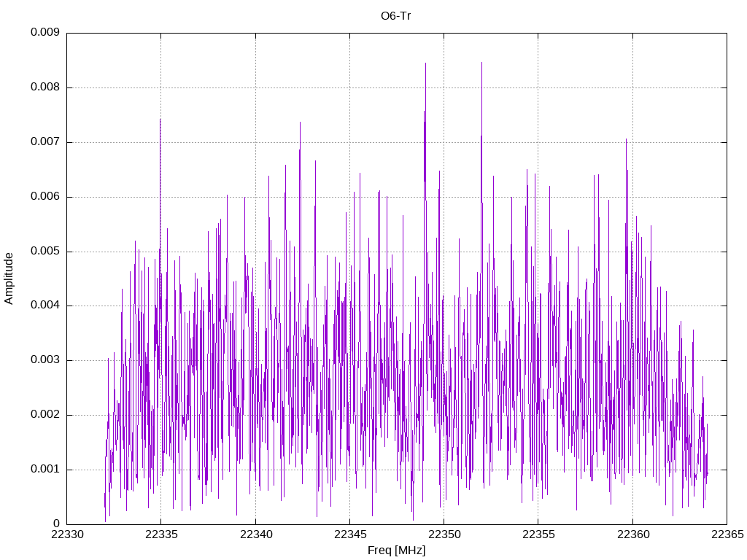Click the y-axis tick label 0.002
The width and height of the screenshot is (747, 560).
pyautogui.click(x=45, y=415)
